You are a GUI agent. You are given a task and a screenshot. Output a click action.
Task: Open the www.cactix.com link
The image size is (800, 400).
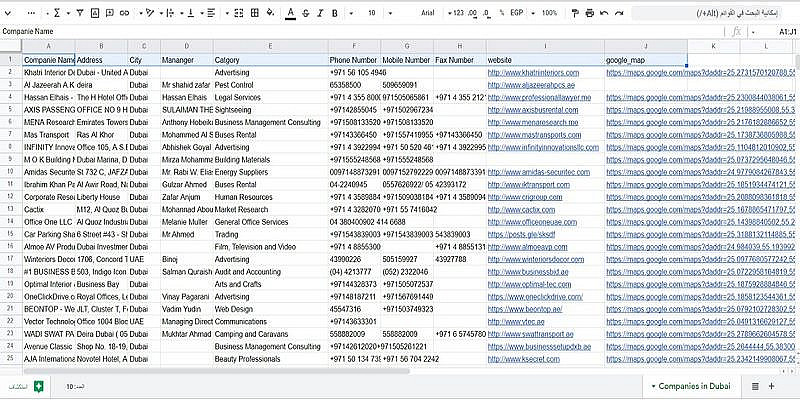tap(521, 210)
